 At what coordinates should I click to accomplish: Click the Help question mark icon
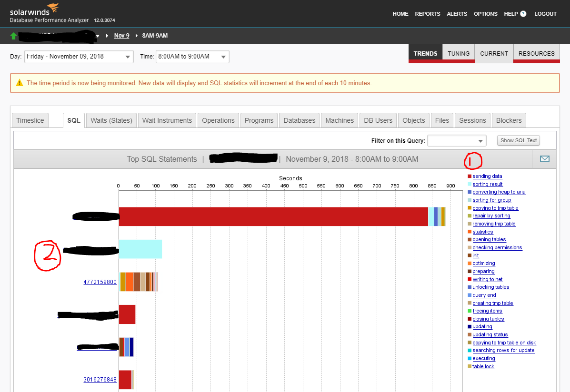tap(523, 14)
